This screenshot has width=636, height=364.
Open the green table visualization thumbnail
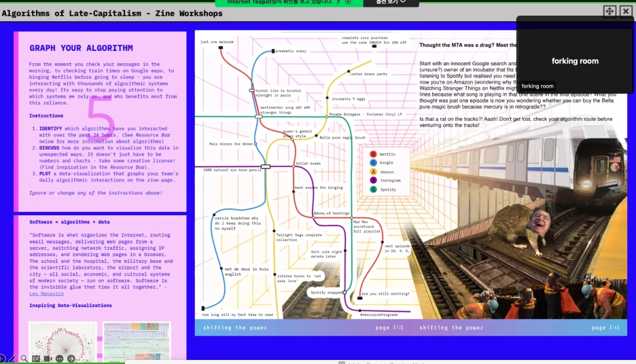[137, 342]
